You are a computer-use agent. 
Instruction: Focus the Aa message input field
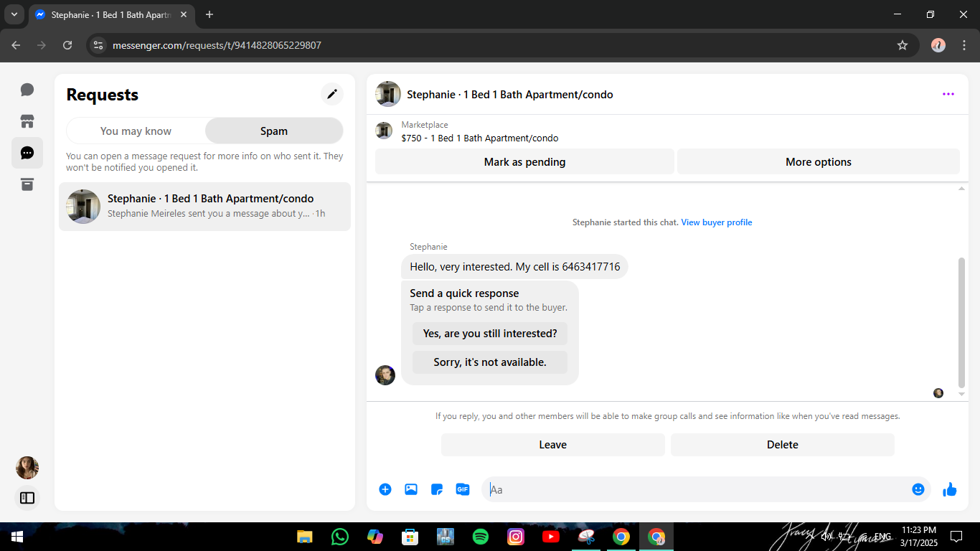tap(696, 489)
